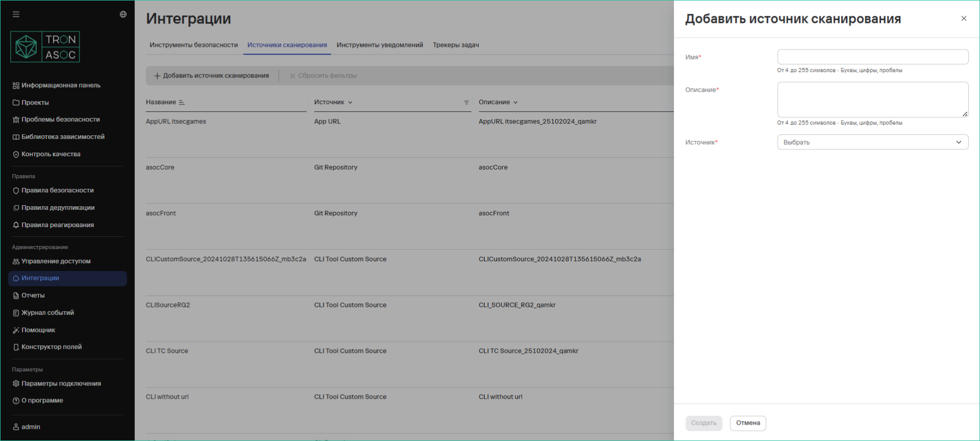Screen dimensions: 980x441
Task: Expand the Источник column header chevron
Action: 350,103
